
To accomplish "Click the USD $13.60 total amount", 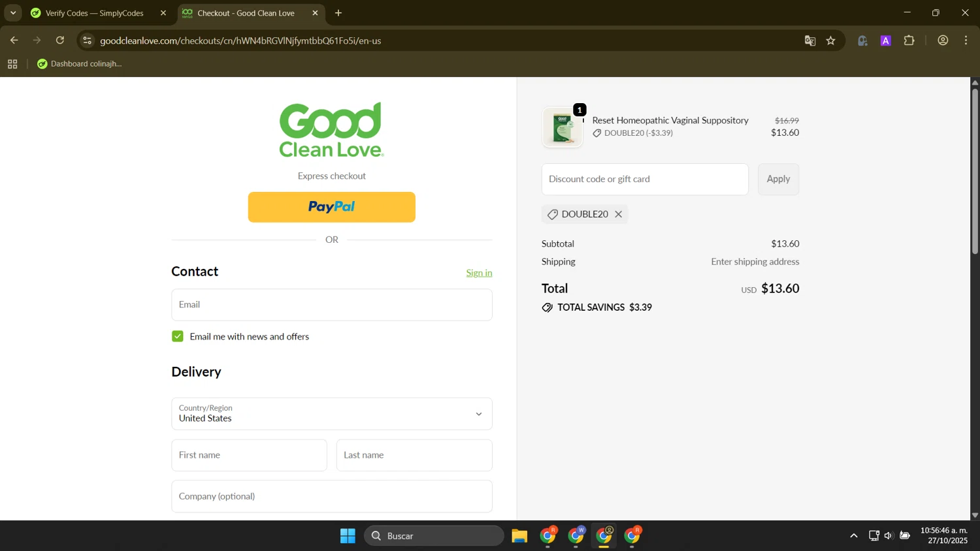I will pos(770,289).
